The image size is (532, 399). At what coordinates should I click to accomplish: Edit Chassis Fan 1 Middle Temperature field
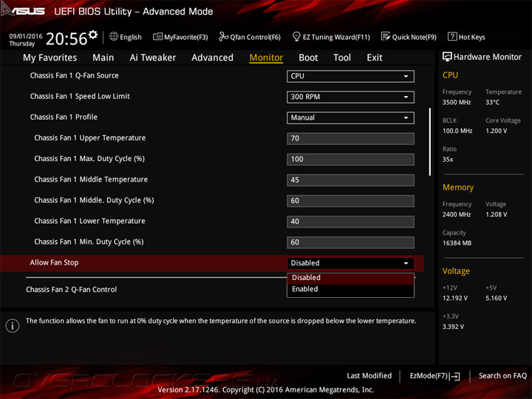[350, 180]
